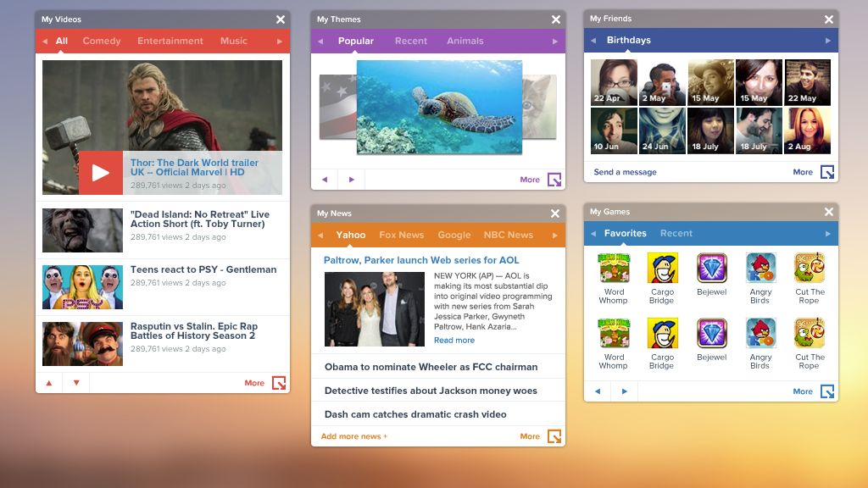
Task: Click right arrow in My Games tab bar
Action: pos(828,234)
